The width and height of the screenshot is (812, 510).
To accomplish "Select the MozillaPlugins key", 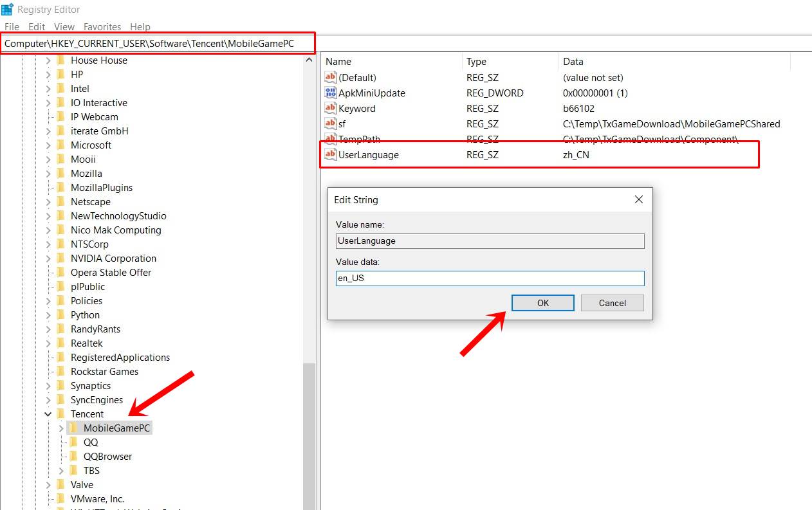I will [x=102, y=187].
